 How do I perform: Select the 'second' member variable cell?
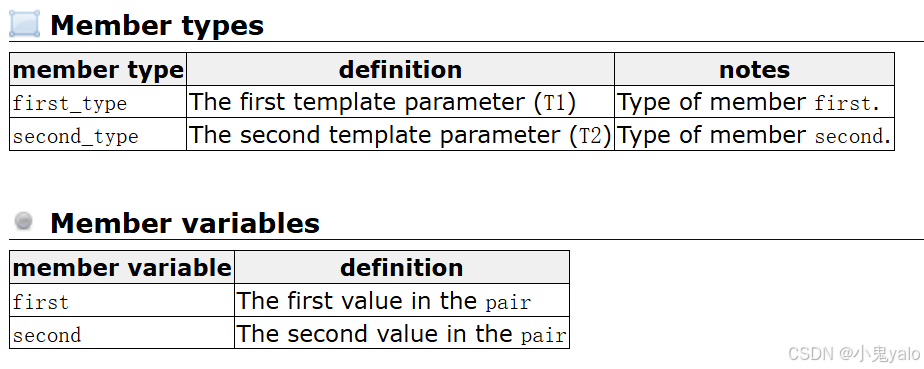tap(122, 333)
